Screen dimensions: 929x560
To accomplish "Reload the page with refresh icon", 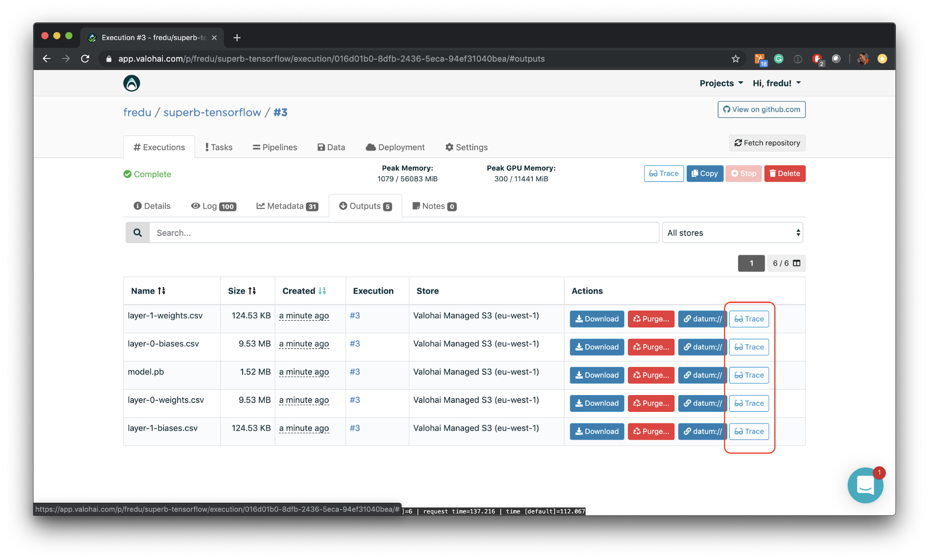I will click(85, 59).
